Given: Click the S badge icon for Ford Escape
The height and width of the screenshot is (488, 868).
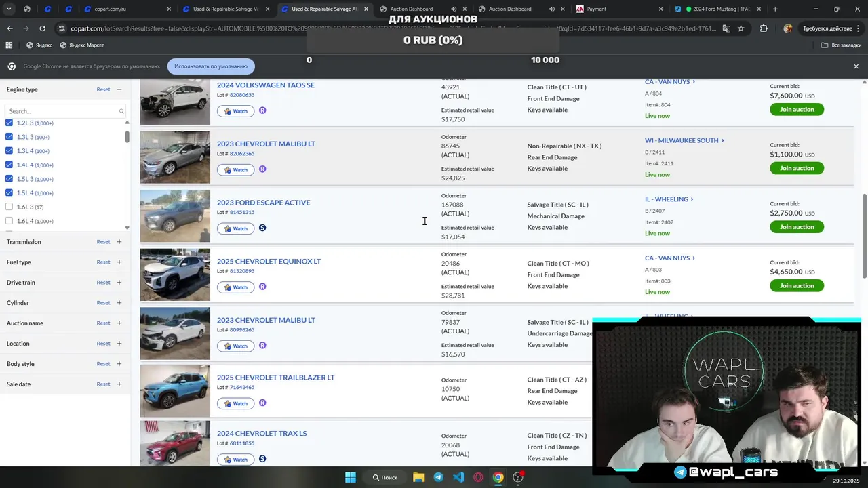Looking at the screenshot, I should click(262, 228).
